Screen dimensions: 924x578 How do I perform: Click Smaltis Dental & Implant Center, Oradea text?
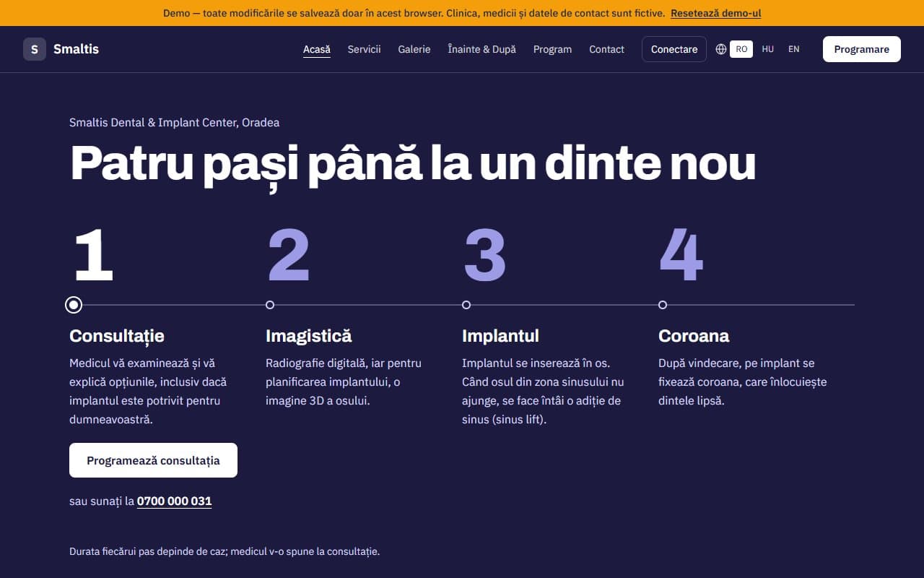pos(174,123)
